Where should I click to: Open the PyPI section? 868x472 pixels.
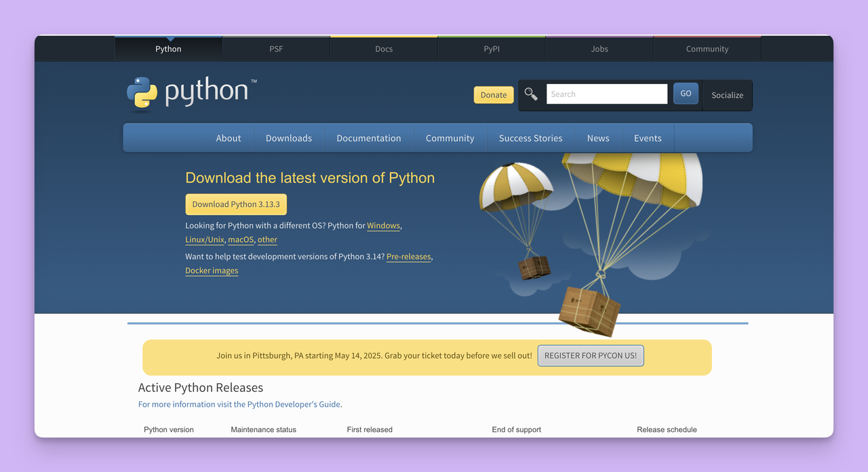(x=491, y=48)
